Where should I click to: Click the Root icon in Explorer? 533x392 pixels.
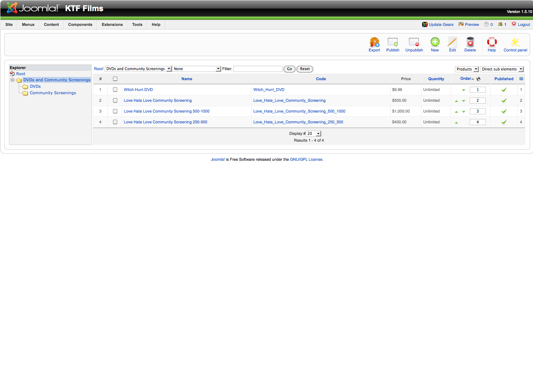12,74
